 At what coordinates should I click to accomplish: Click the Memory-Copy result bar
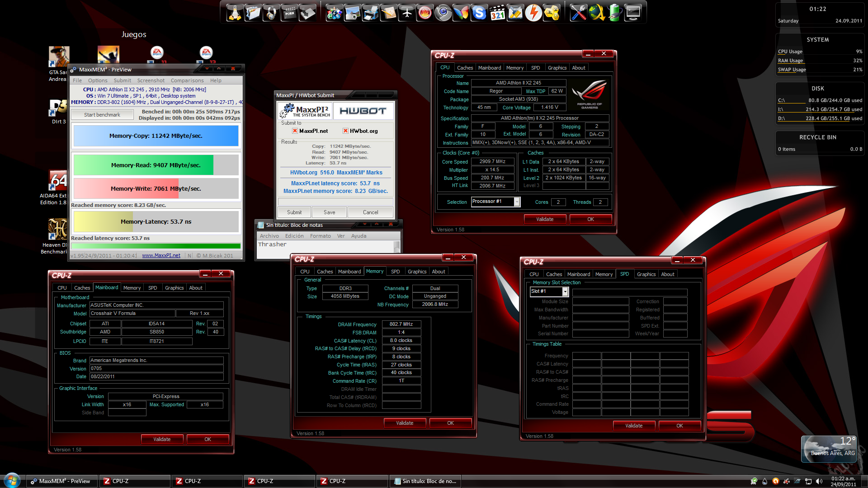tap(156, 136)
